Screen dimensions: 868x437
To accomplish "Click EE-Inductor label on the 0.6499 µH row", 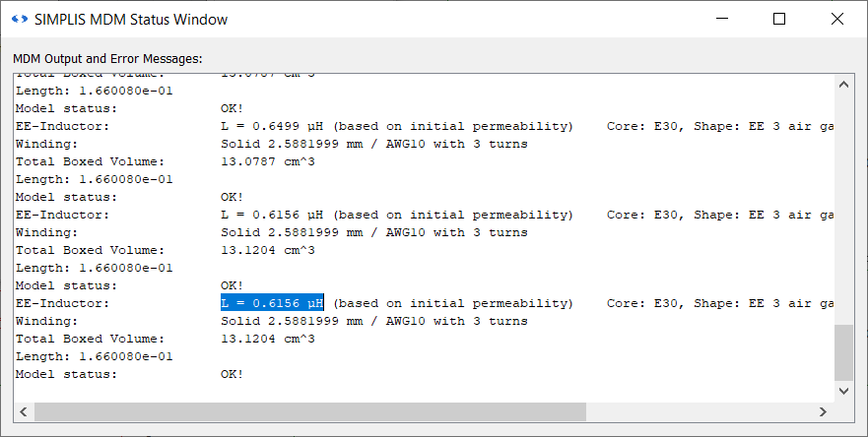I will pos(63,126).
